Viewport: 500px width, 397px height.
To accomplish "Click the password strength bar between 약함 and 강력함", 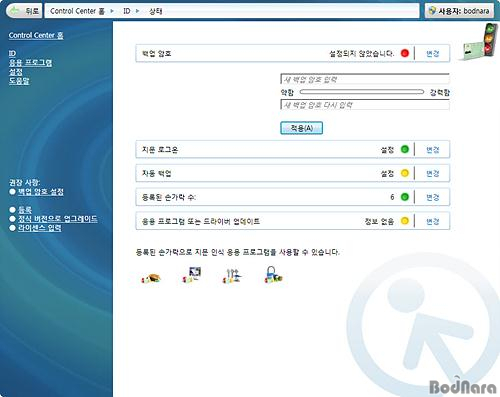I will click(x=362, y=92).
